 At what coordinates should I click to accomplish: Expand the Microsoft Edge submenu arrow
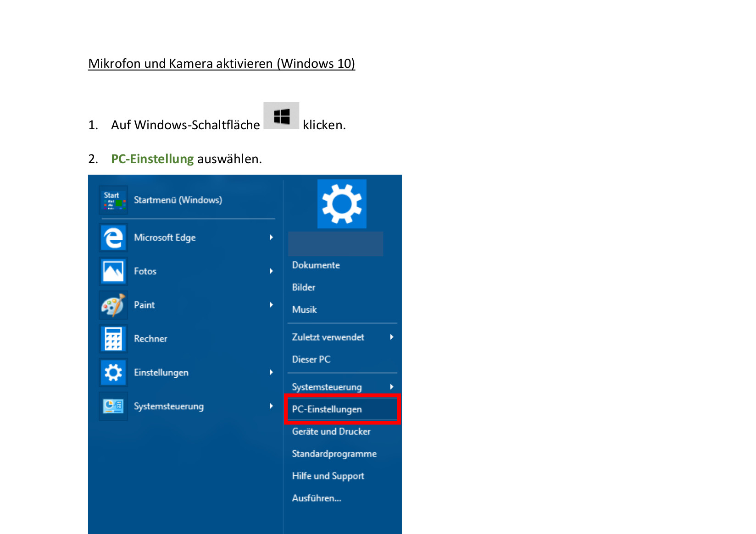[x=271, y=237]
